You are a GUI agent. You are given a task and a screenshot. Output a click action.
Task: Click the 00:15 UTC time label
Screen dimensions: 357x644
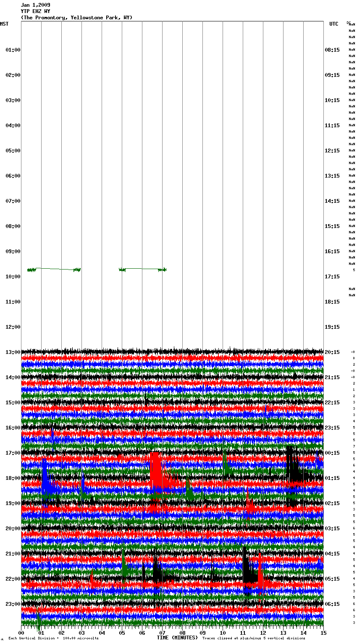point(332,453)
